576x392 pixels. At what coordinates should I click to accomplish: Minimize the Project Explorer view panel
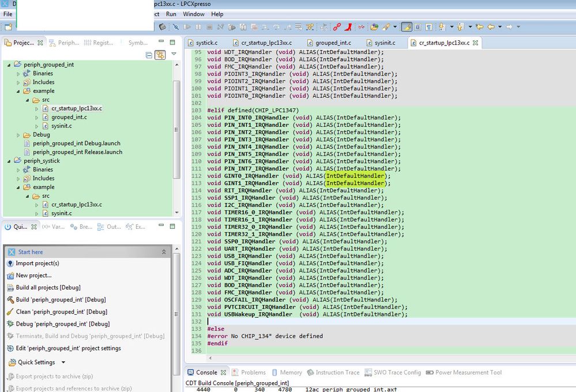[161, 42]
